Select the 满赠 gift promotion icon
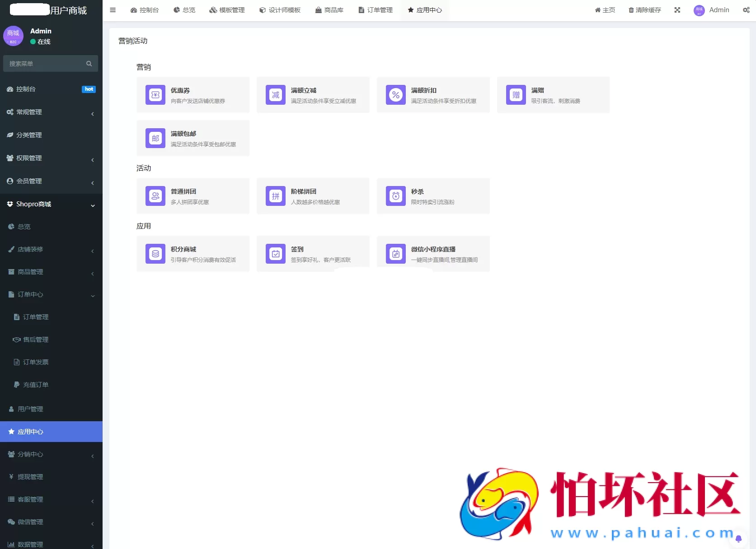Image resolution: width=756 pixels, height=549 pixels. 516,95
